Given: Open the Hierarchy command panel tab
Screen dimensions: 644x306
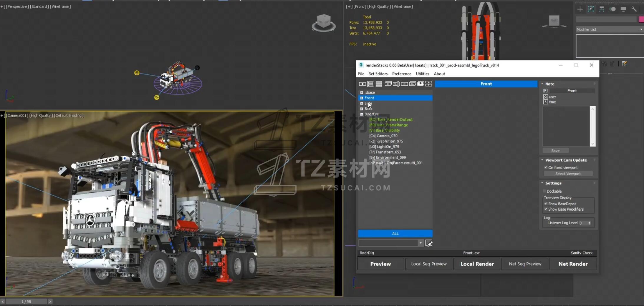Looking at the screenshot, I should click(x=602, y=9).
